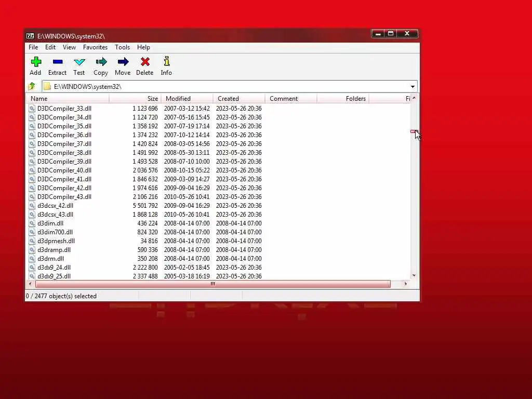This screenshot has height=399, width=532.
Task: Click the vertical scrollbar up arrow
Action: (x=414, y=98)
